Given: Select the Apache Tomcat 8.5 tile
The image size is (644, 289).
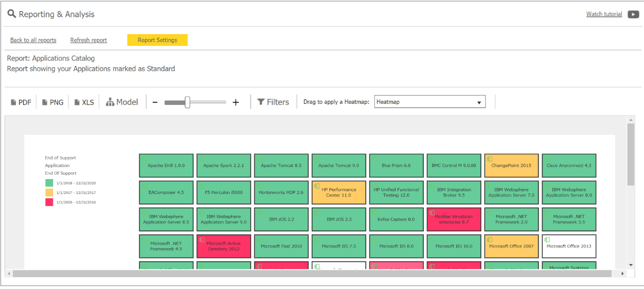Looking at the screenshot, I should coord(281,165).
